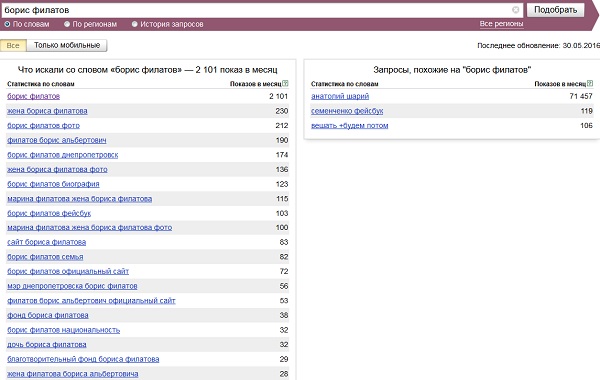The image size is (600, 380).
Task: Open the 'жена бориса филатова фото' link
Action: point(57,170)
